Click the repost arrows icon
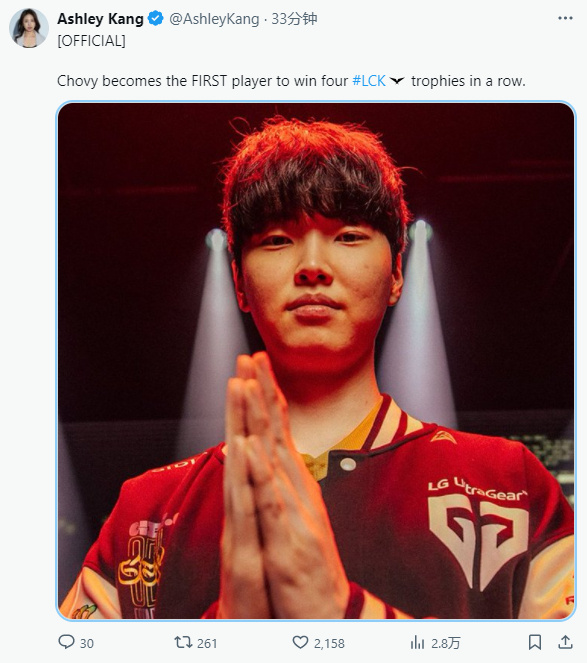 (184, 642)
